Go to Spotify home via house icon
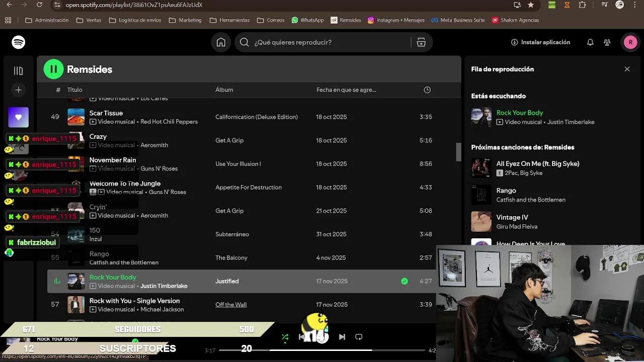Image resolution: width=644 pixels, height=362 pixels. (221, 42)
